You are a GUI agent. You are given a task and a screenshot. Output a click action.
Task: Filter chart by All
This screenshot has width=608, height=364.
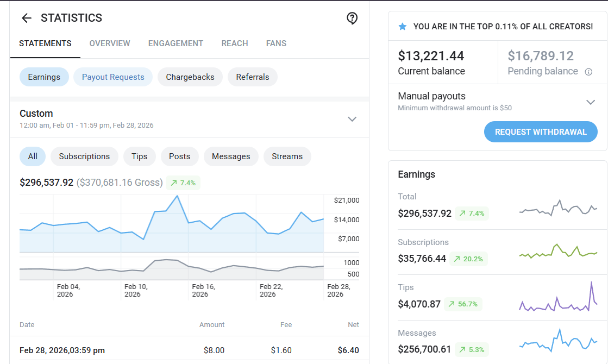33,156
